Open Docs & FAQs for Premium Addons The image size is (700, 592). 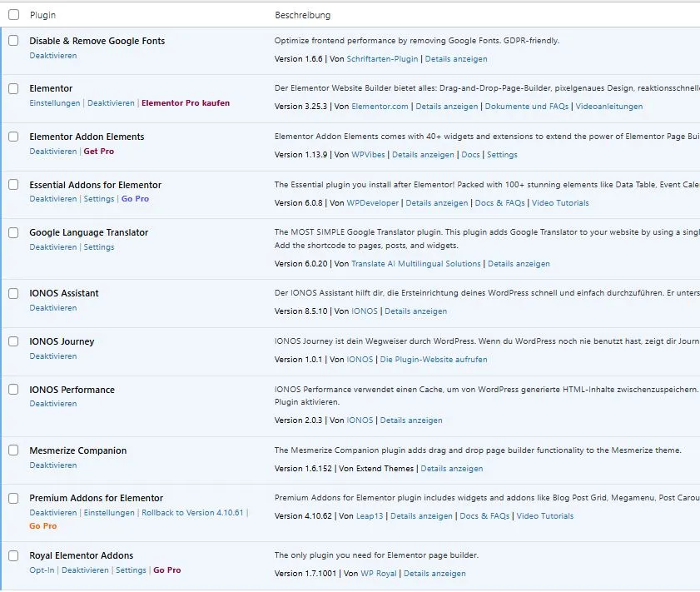[x=484, y=515]
